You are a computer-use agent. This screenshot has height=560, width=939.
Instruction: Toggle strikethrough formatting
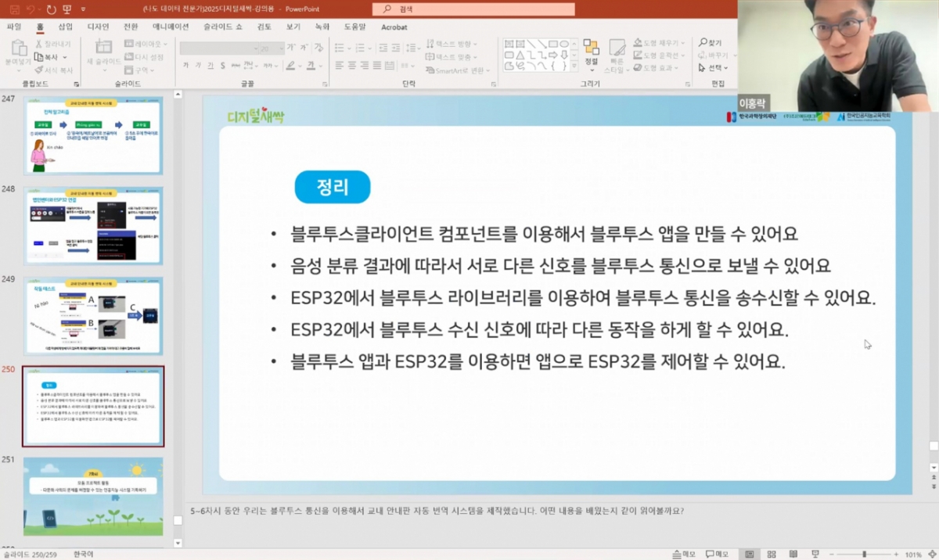236,66
